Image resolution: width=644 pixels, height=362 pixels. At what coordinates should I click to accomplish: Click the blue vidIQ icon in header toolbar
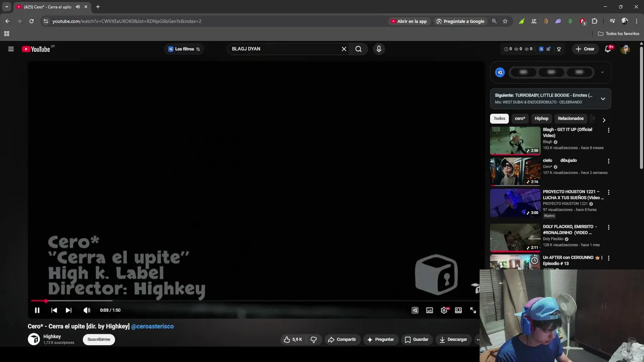541,49
